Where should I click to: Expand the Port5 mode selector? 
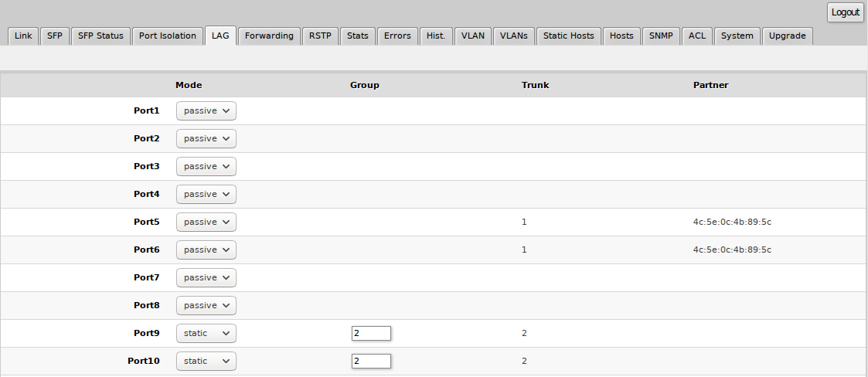(x=206, y=222)
